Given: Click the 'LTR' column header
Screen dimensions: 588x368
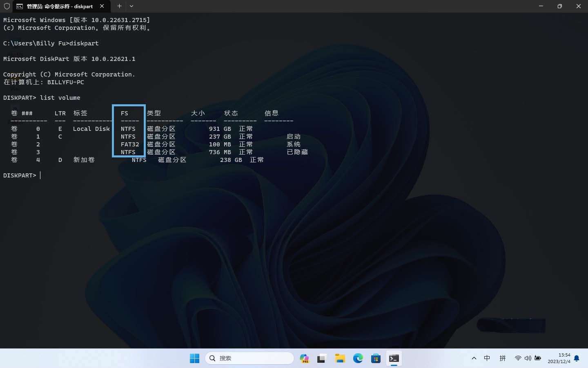Looking at the screenshot, I should pos(60,113).
